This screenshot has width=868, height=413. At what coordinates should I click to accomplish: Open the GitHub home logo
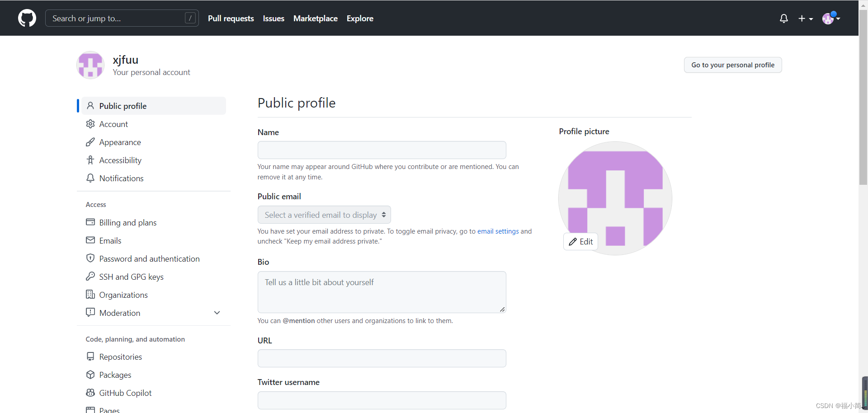click(x=27, y=18)
